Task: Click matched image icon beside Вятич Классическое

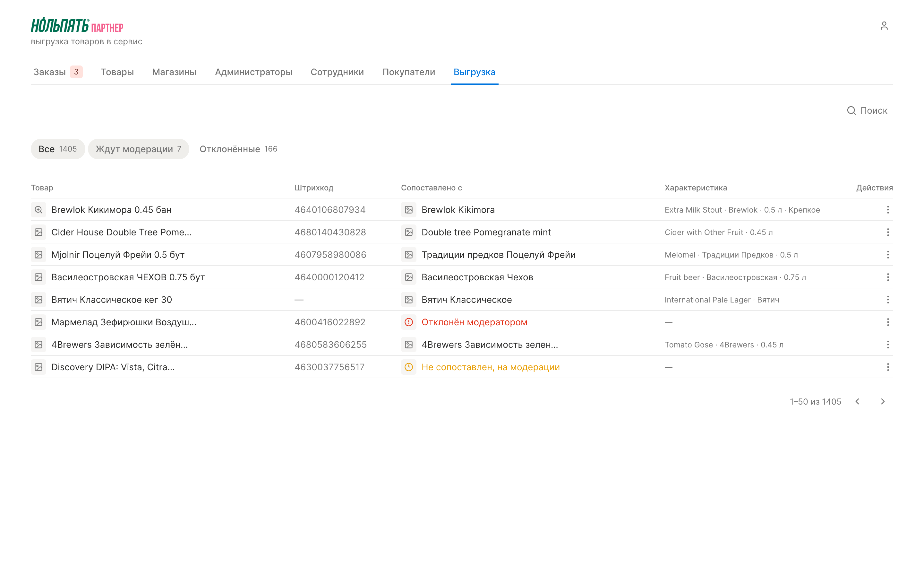Action: pyautogui.click(x=408, y=300)
